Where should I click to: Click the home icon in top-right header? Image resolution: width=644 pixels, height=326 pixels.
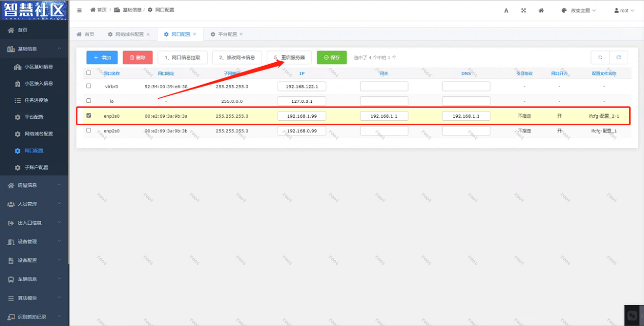tap(541, 10)
